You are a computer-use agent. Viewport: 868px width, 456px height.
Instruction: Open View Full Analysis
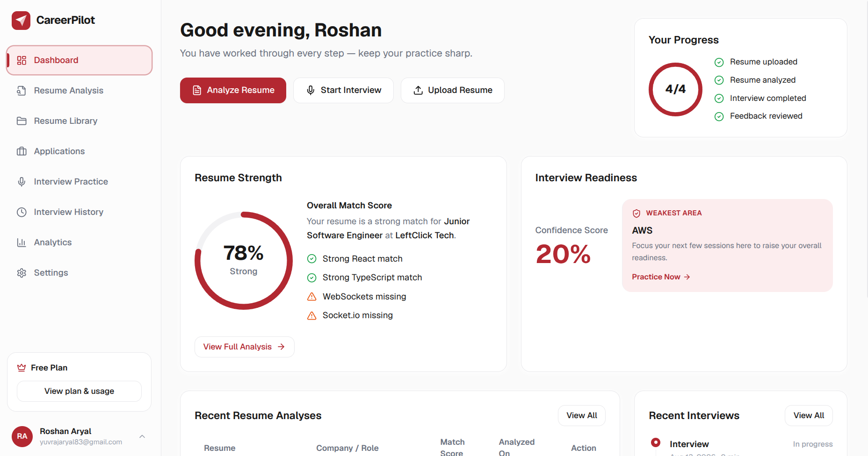tap(244, 347)
